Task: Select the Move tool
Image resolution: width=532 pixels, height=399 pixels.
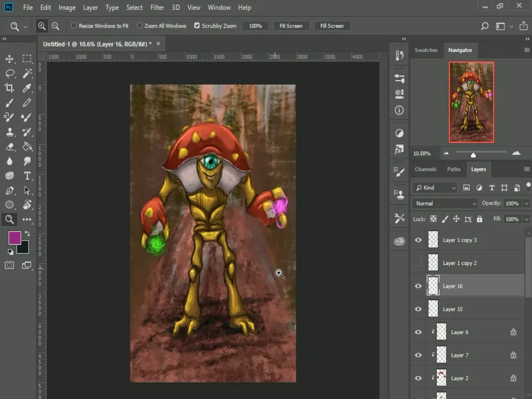Action: click(9, 59)
